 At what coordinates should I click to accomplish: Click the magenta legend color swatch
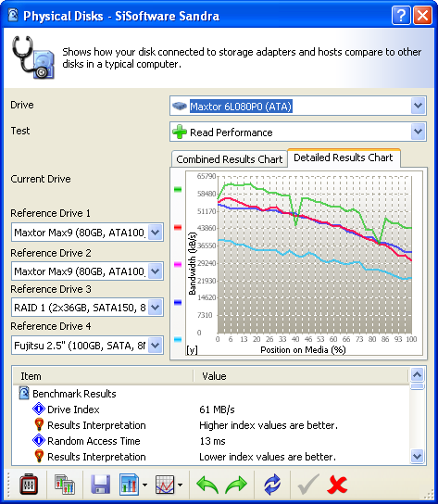pos(178,265)
